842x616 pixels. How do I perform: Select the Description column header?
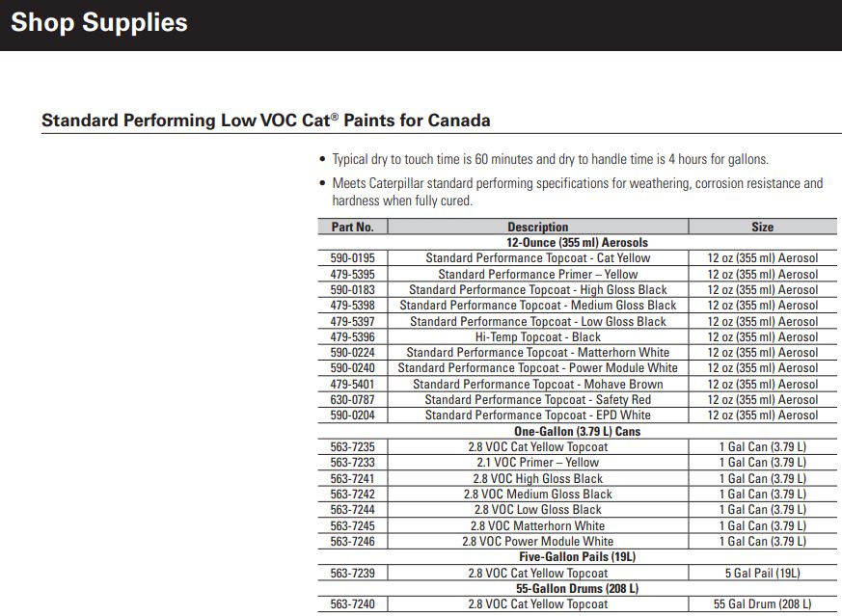537,228
